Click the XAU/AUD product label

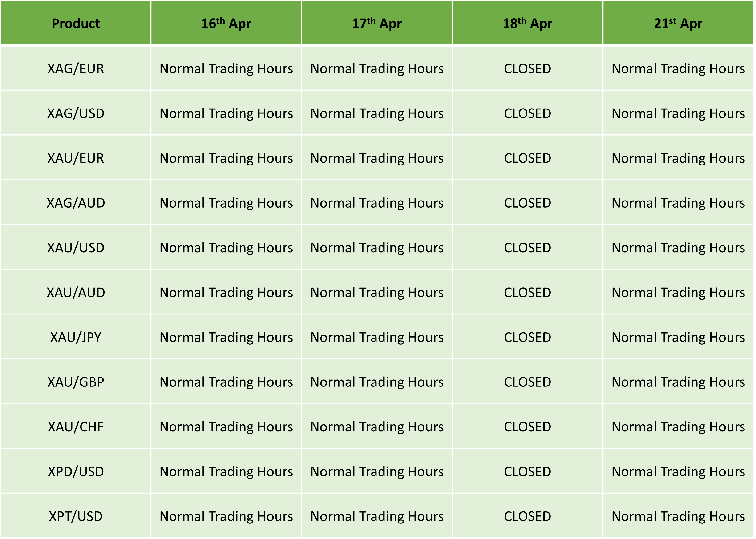coord(76,292)
